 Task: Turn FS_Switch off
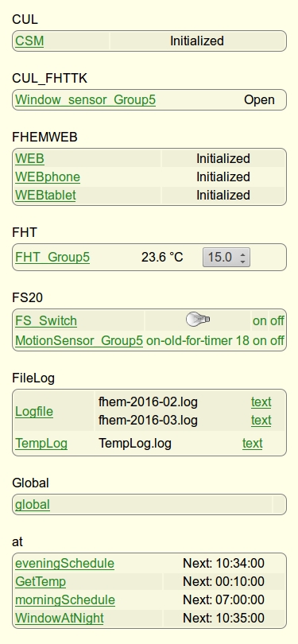point(277,320)
